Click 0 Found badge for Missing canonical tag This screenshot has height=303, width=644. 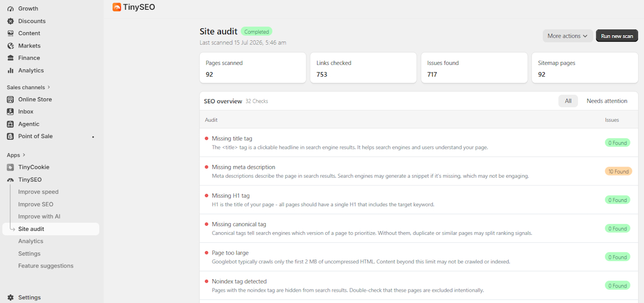click(618, 228)
